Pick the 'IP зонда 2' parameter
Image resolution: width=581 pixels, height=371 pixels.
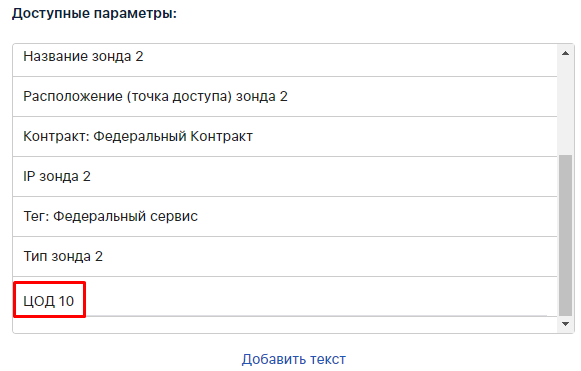pyautogui.click(x=285, y=177)
